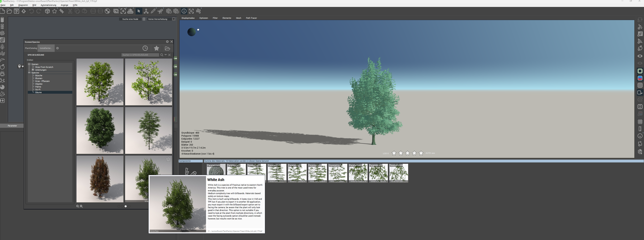Screen dimensions: 644x240
Task: Open recent items clock icon in browser
Action: [x=145, y=48]
